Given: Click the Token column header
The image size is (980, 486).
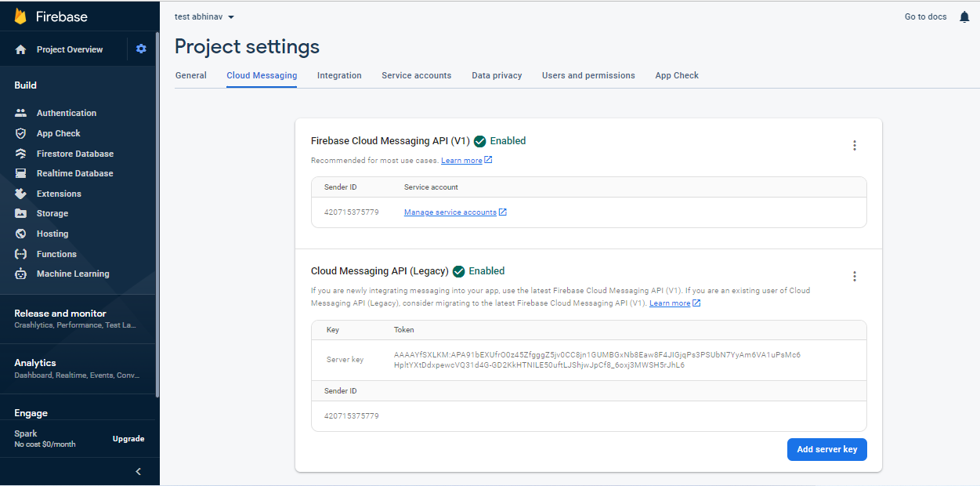Looking at the screenshot, I should 404,330.
